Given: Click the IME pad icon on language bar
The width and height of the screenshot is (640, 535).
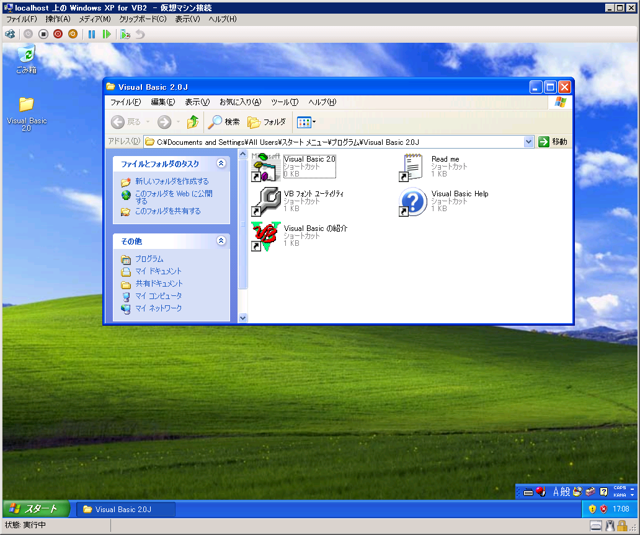Looking at the screenshot, I should 577,492.
